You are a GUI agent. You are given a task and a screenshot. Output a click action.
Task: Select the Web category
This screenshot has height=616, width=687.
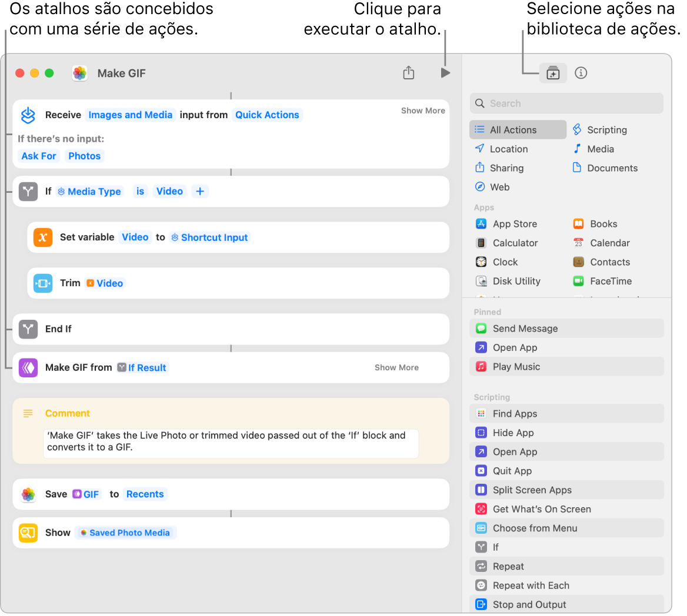[492, 187]
